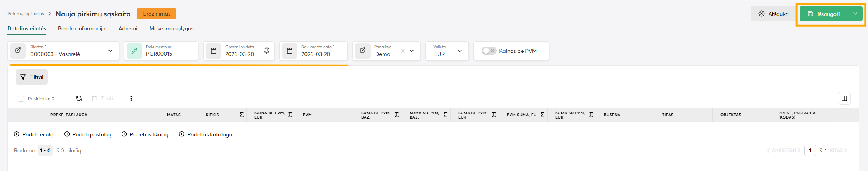The image size is (868, 171).
Task: Open the Valiuta EUR dropdown
Action: coord(460,51)
